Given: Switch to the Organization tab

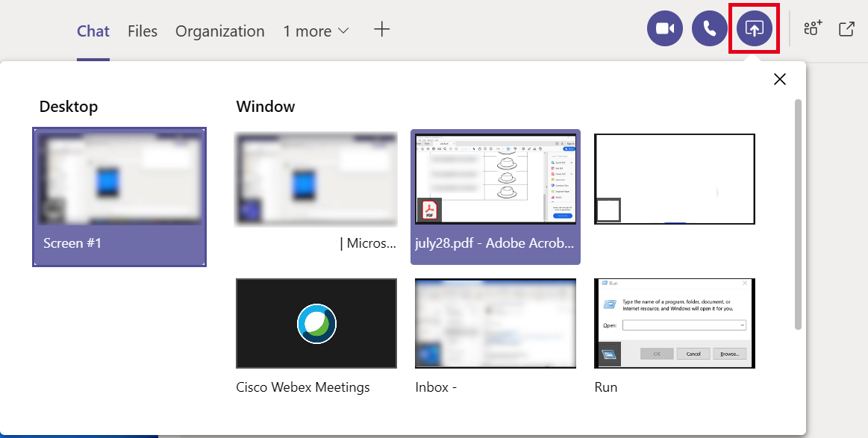Looking at the screenshot, I should click(219, 31).
